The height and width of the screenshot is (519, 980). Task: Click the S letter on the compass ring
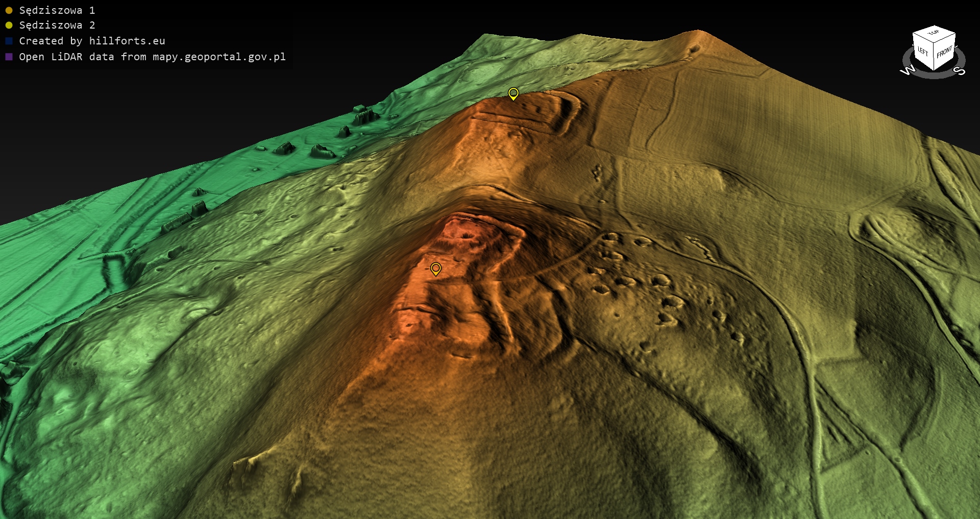click(x=960, y=70)
